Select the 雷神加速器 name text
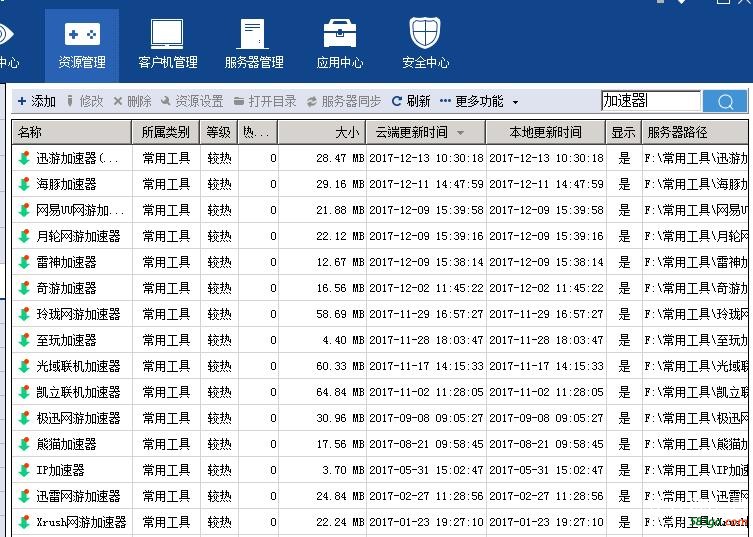 pyautogui.click(x=66, y=262)
